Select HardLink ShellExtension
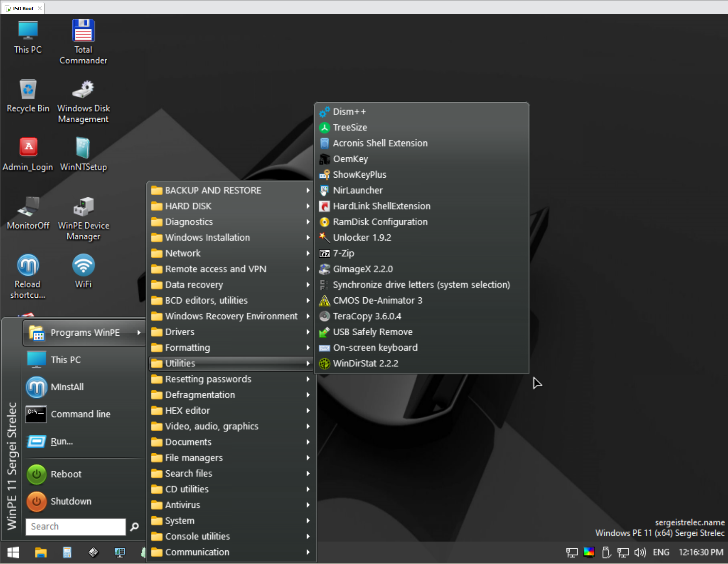This screenshot has height=564, width=728. [421, 206]
